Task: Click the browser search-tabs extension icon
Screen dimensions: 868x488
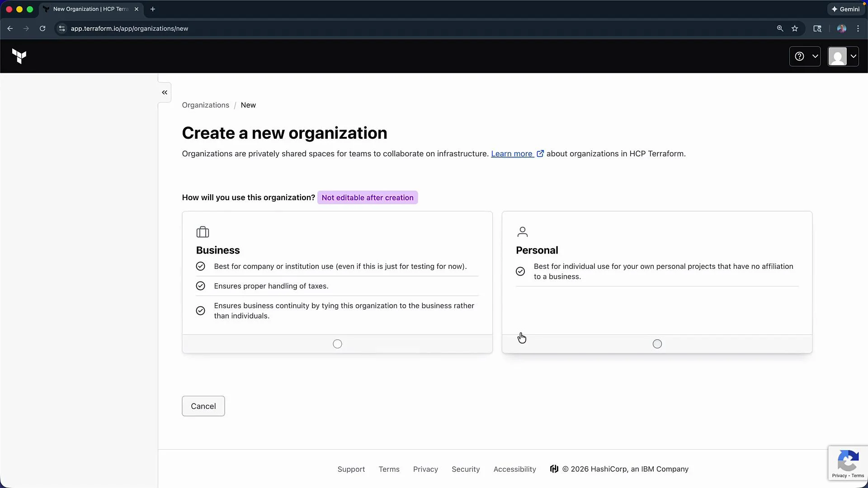Action: (817, 28)
